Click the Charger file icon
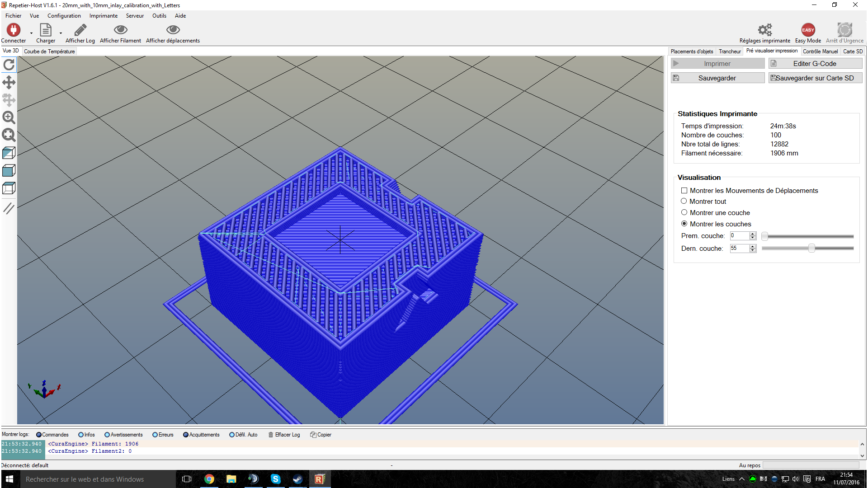The image size is (868, 488). point(46,30)
